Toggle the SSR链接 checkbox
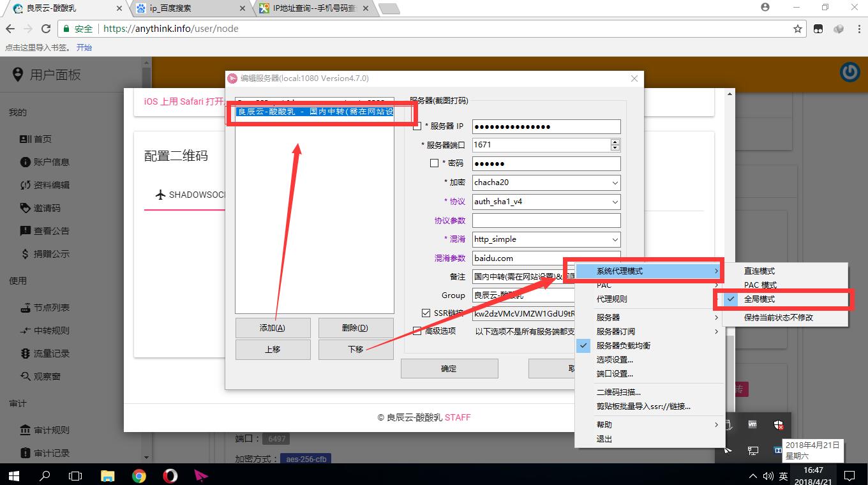 tap(426, 313)
